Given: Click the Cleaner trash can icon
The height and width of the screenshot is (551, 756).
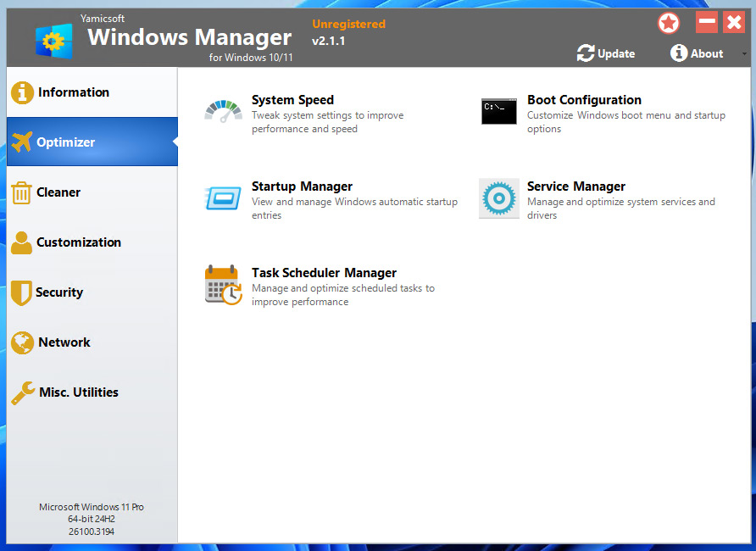Looking at the screenshot, I should (21, 192).
